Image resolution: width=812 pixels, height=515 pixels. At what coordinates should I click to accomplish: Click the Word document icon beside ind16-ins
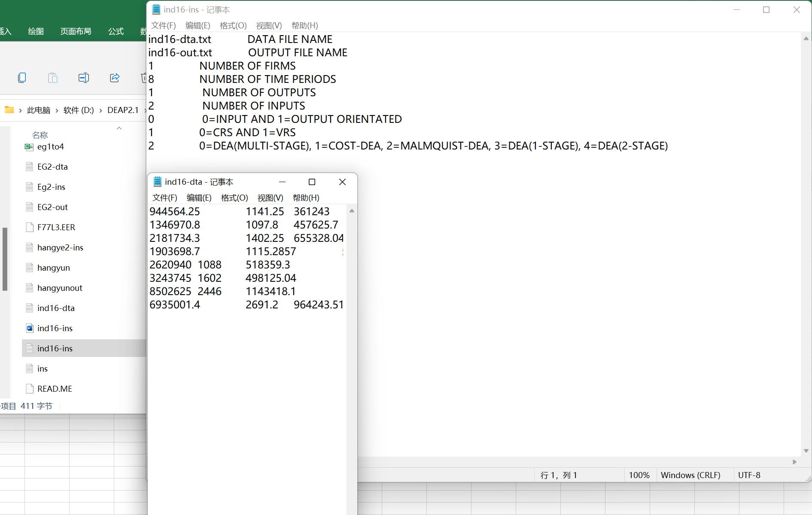30,328
